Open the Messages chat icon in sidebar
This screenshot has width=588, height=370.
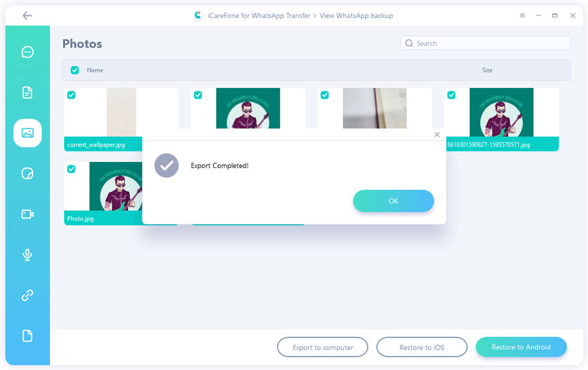coord(28,52)
